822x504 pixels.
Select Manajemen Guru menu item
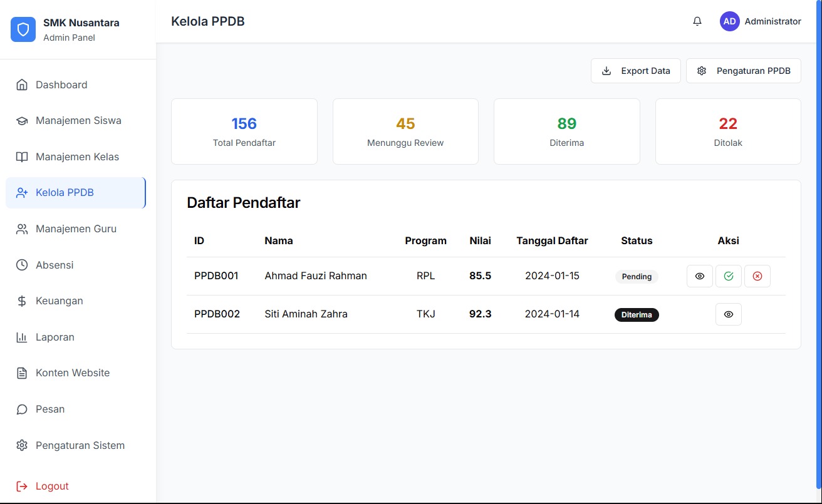pos(75,229)
